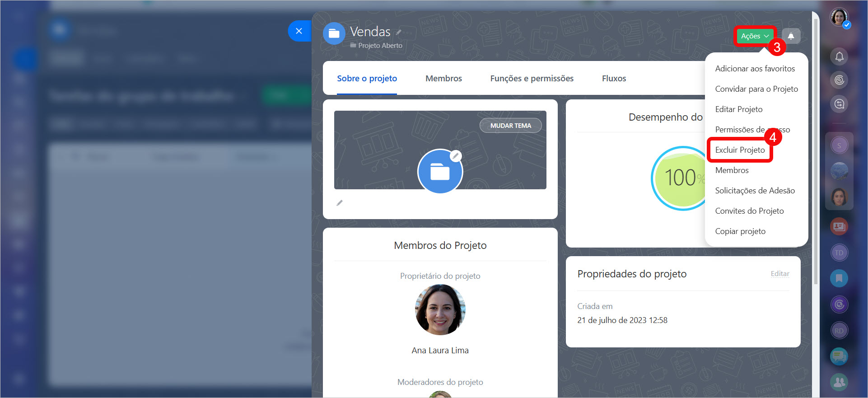The image size is (868, 398).
Task: Click the Vendas project folder icon in header
Action: 334,33
